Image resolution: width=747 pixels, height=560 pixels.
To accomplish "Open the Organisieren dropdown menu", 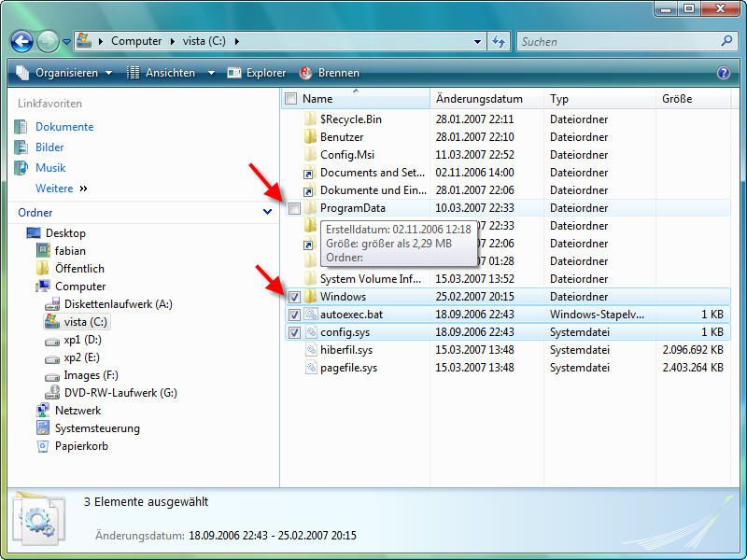I will pos(64,73).
